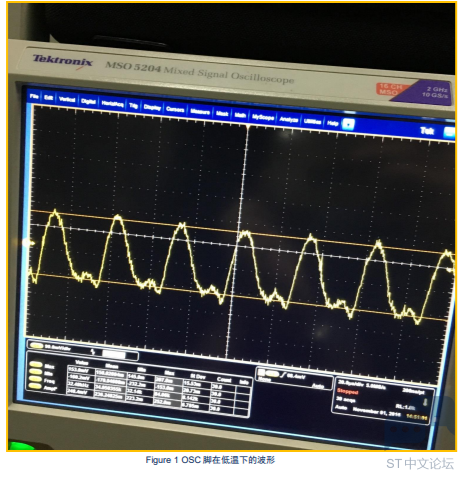Open the Digital menu

point(88,101)
